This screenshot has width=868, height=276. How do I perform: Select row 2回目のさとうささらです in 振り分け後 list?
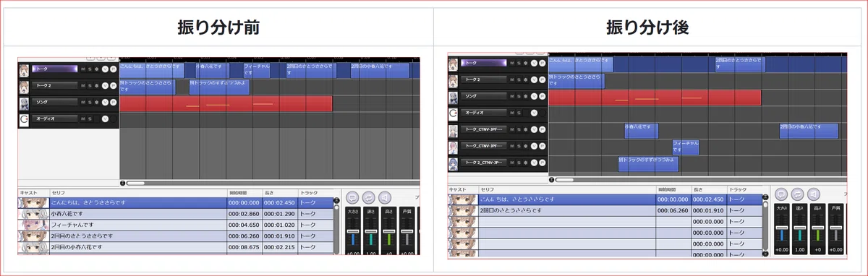click(x=605, y=210)
